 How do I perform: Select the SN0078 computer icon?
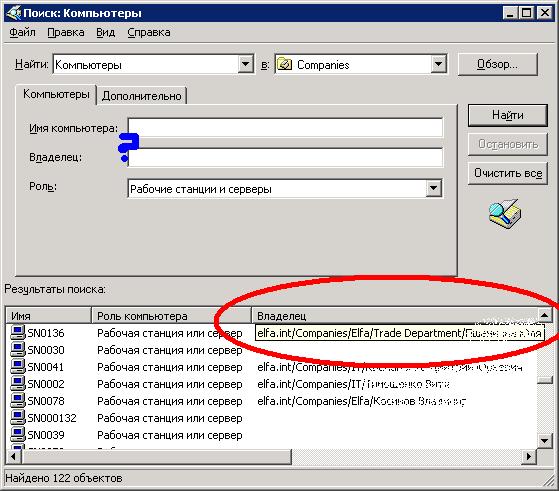point(17,401)
